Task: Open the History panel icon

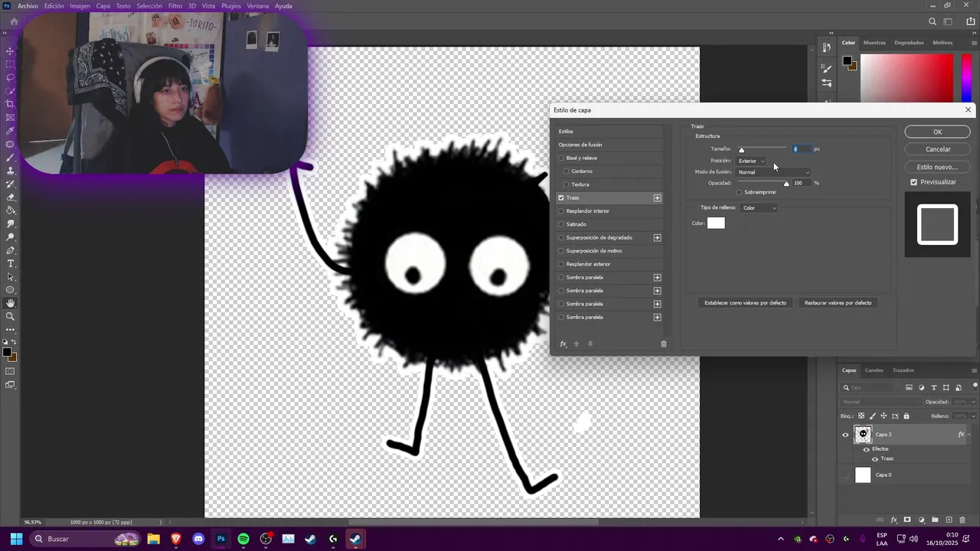Action: coord(826,47)
